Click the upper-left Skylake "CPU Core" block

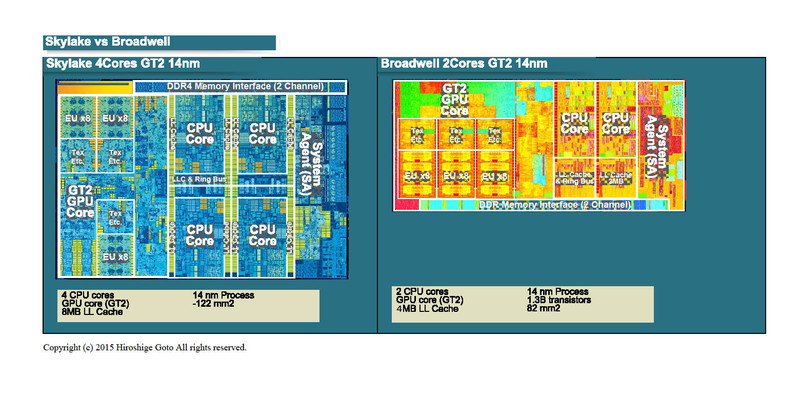[x=200, y=135]
